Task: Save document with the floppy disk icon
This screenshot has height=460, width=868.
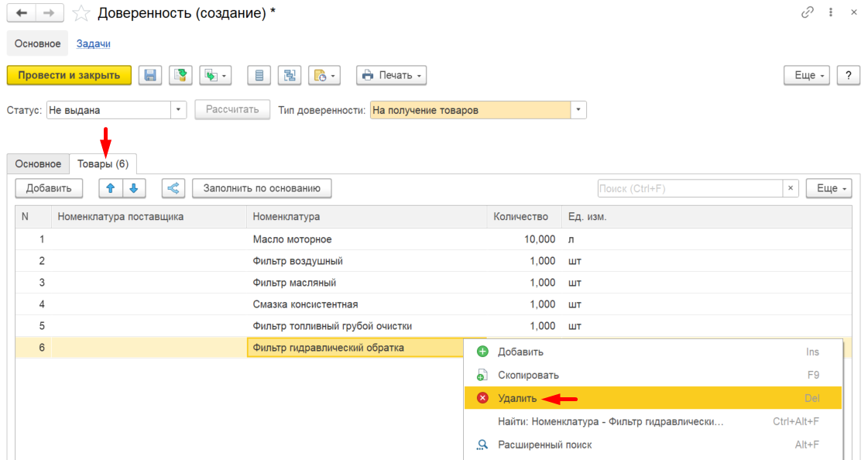Action: [x=150, y=75]
